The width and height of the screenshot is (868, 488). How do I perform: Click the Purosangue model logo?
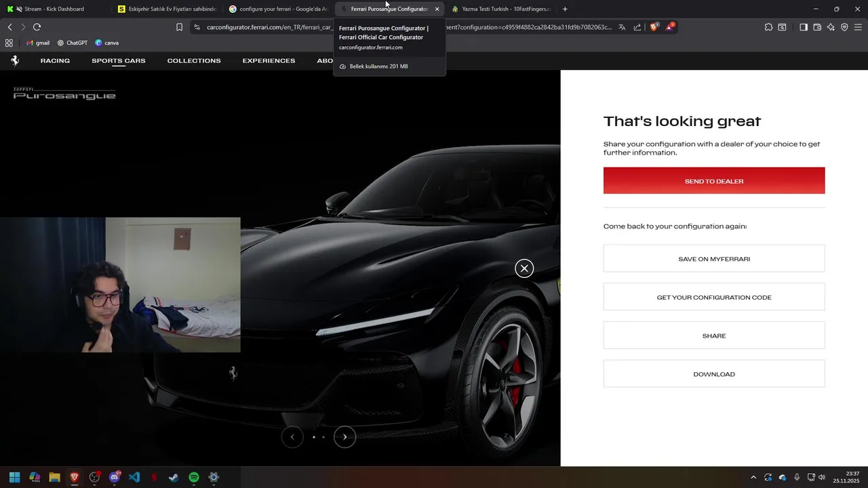tap(64, 94)
